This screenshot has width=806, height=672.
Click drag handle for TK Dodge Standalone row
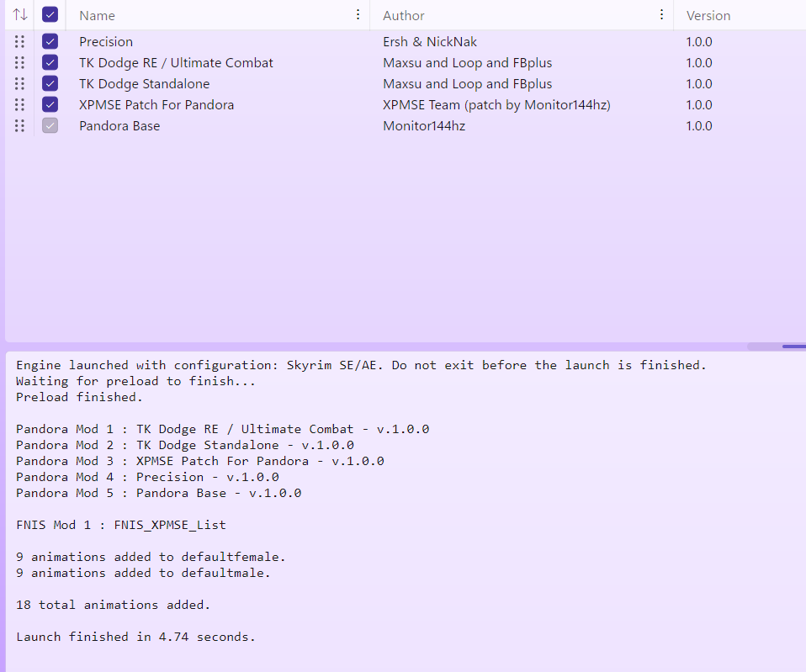(19, 84)
